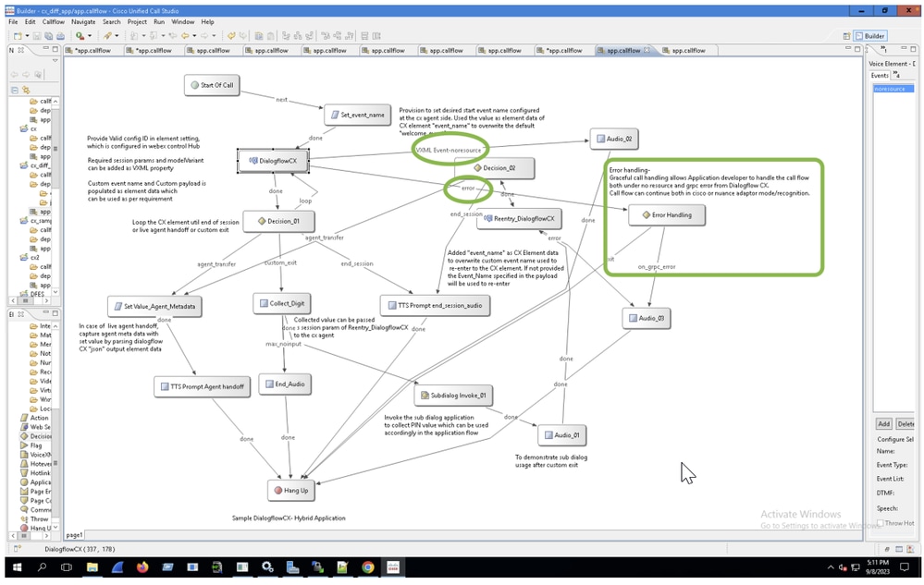Click the yellow back navigation arrow

point(185,36)
